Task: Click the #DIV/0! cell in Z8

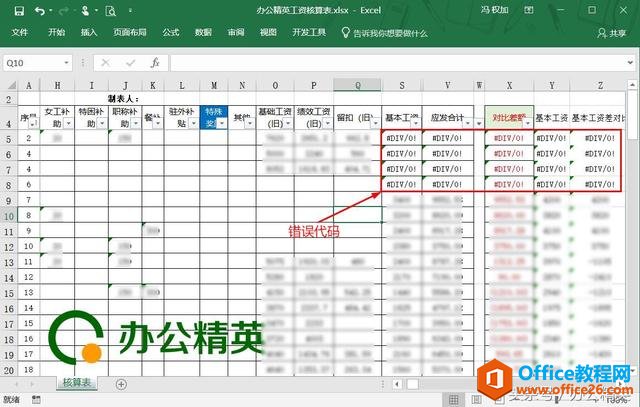Action: coord(599,185)
